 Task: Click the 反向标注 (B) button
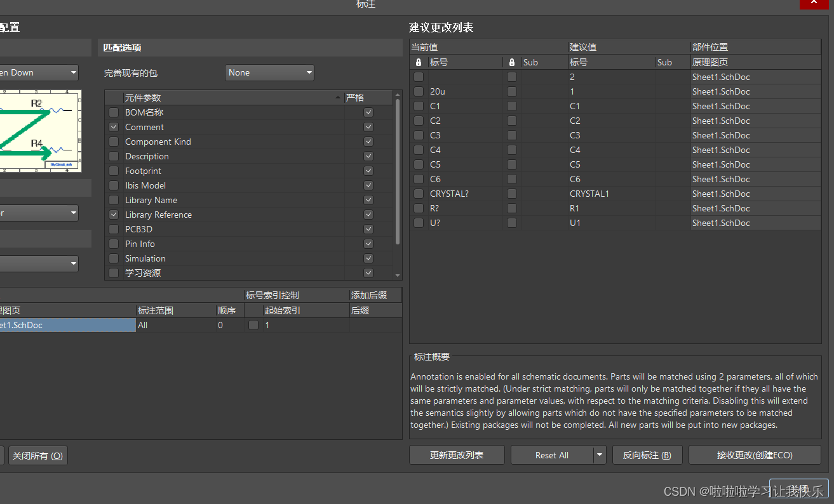(647, 455)
